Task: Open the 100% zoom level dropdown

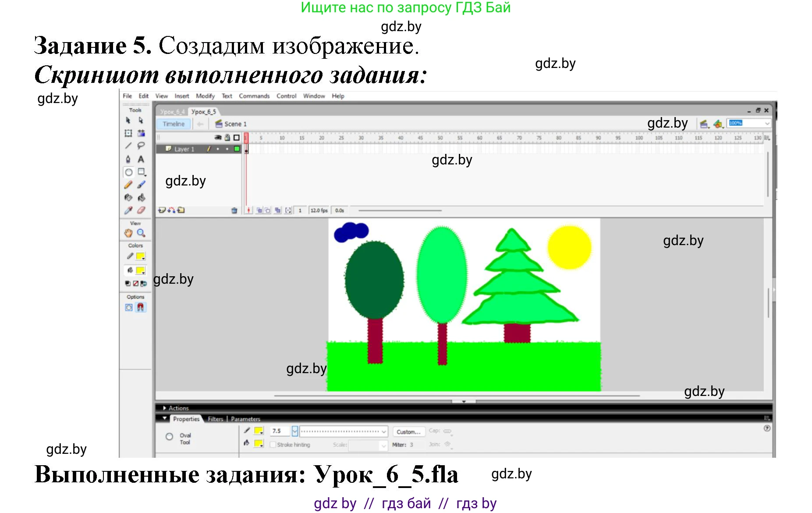Action: (767, 124)
